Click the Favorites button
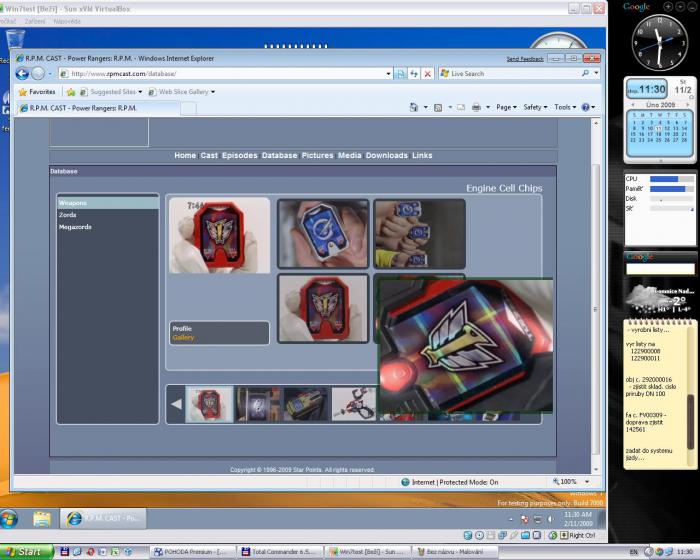 coord(37,92)
